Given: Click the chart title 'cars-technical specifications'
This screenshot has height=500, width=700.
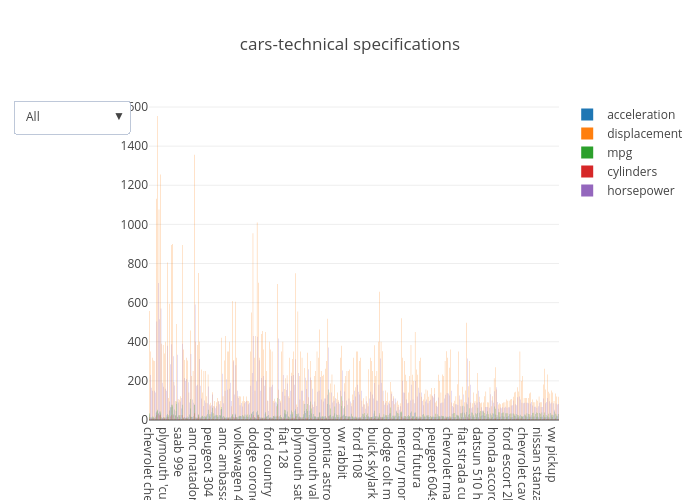Looking at the screenshot, I should click(350, 45).
